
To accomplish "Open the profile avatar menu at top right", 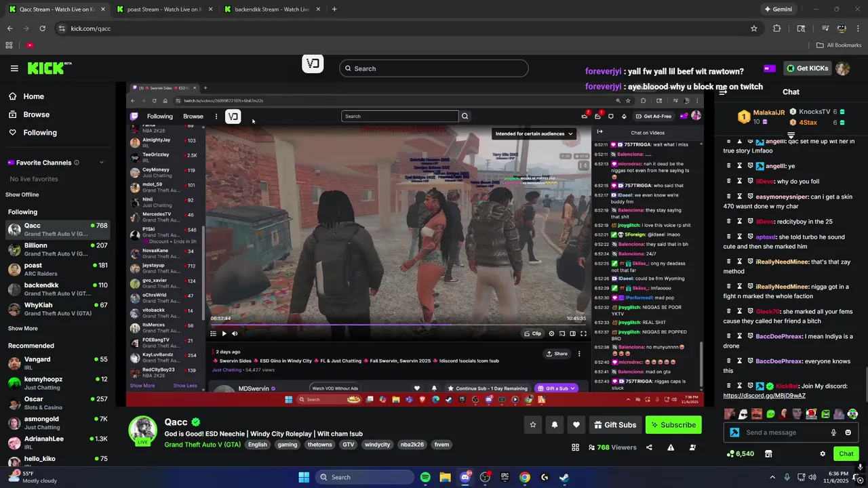I will [842, 68].
